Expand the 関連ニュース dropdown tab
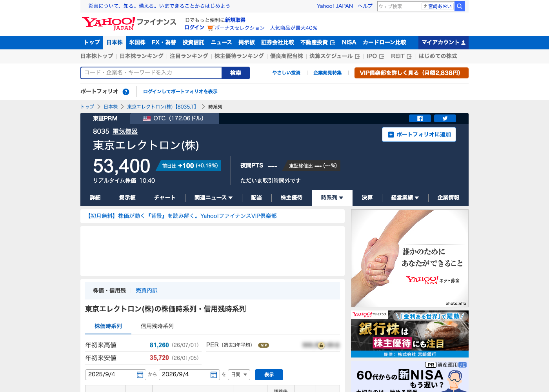The height and width of the screenshot is (392, 549). coord(214,198)
